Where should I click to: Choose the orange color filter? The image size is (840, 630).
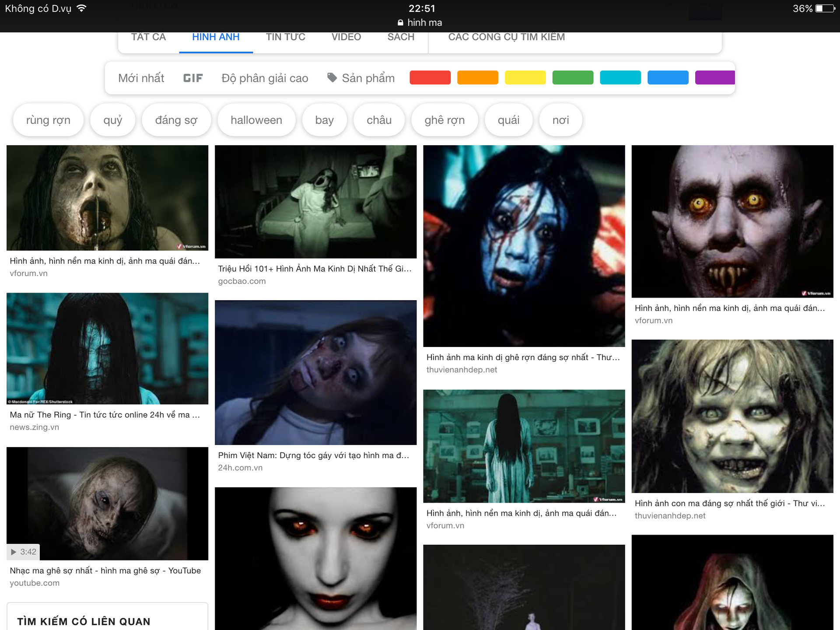coord(478,77)
